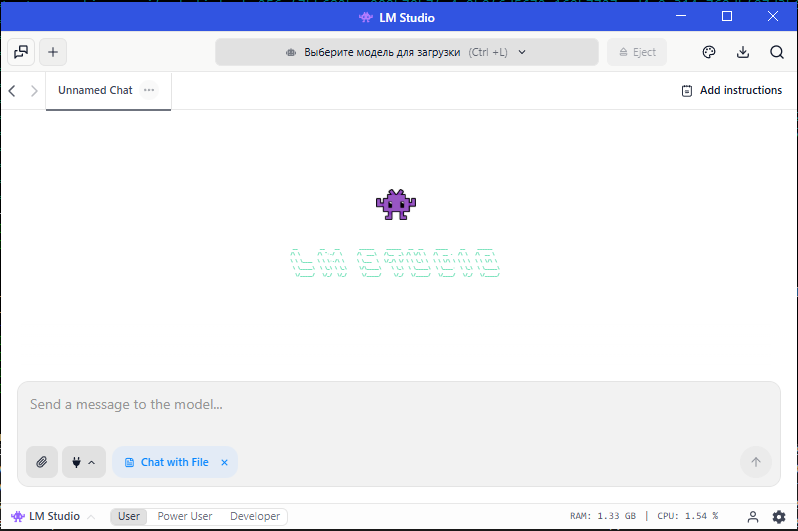This screenshot has height=531, width=798.
Task: Open the theme palette icon
Action: (709, 52)
